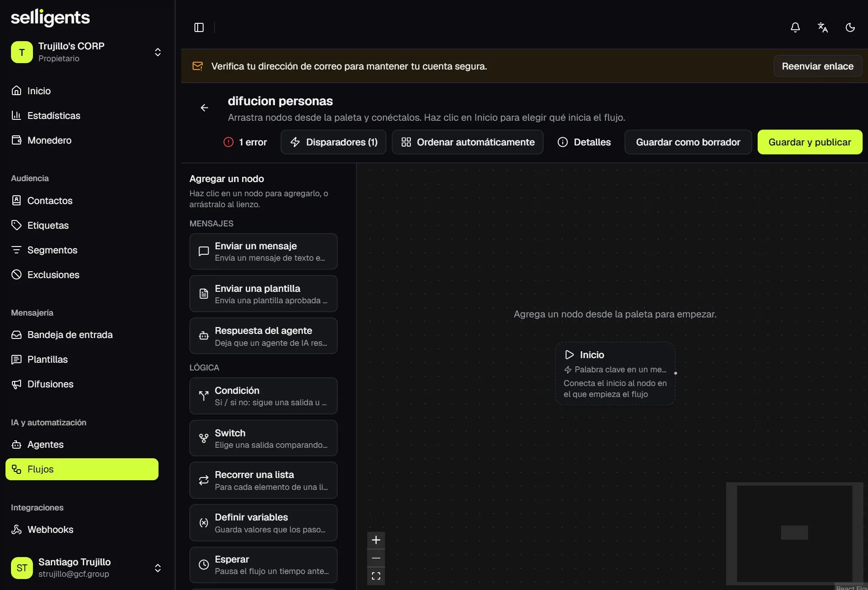Add a Recorrer una lista loop node
The width and height of the screenshot is (868, 590).
tap(264, 481)
